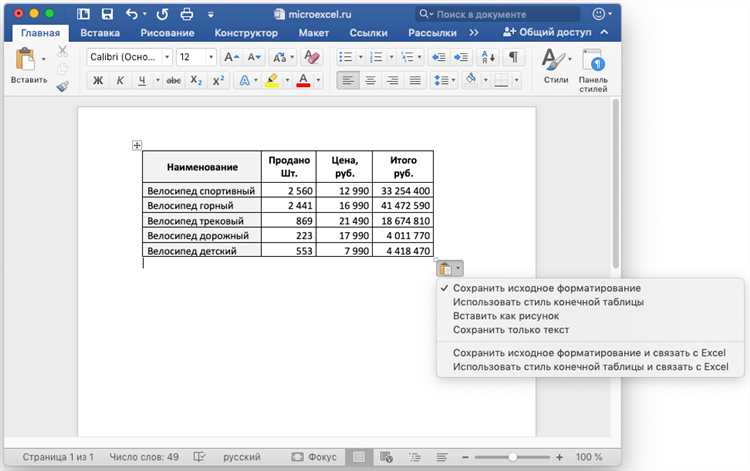Viewport: 750px width, 471px height.
Task: Decrease paragraph indent
Action: pyautogui.click(x=439, y=57)
